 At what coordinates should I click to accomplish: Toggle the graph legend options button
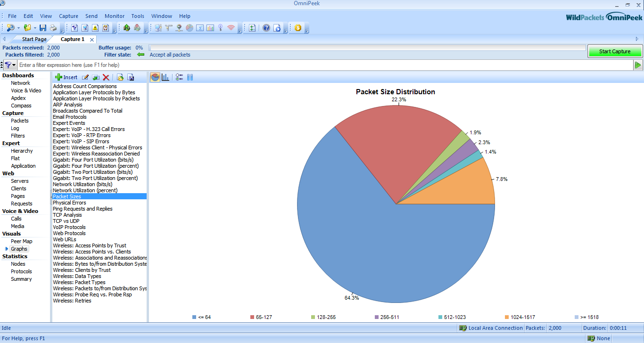coord(179,77)
